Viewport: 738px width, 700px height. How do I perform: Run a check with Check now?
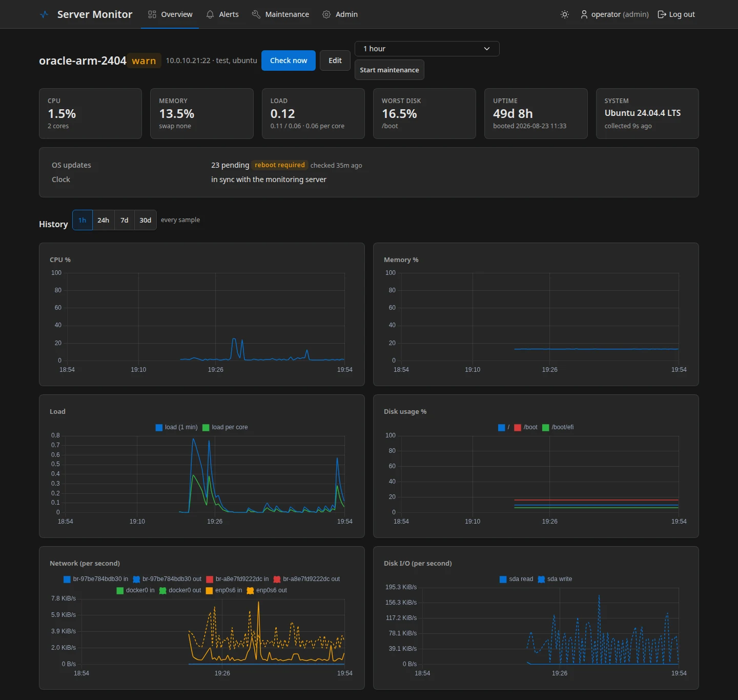(x=289, y=61)
